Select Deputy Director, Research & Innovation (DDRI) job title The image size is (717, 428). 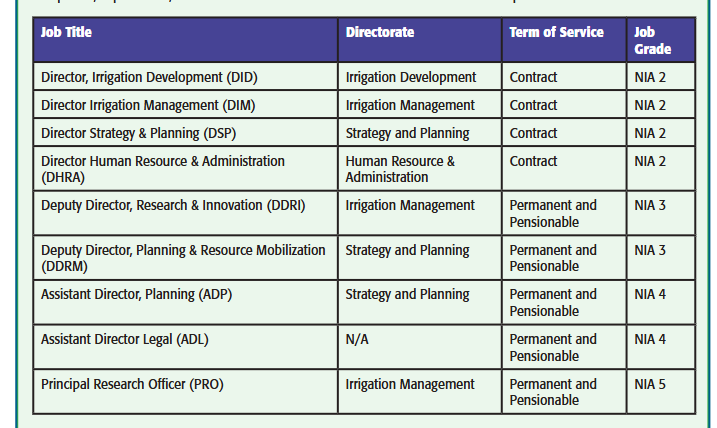pyautogui.click(x=173, y=205)
